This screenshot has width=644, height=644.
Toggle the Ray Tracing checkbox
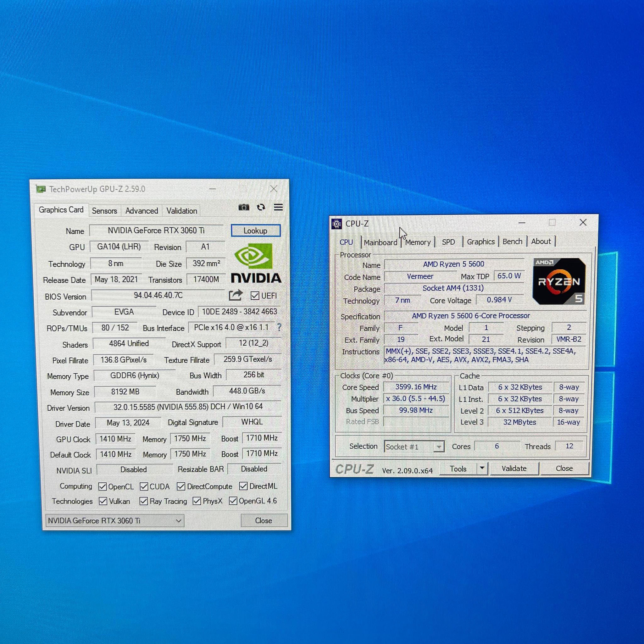pyautogui.click(x=144, y=501)
